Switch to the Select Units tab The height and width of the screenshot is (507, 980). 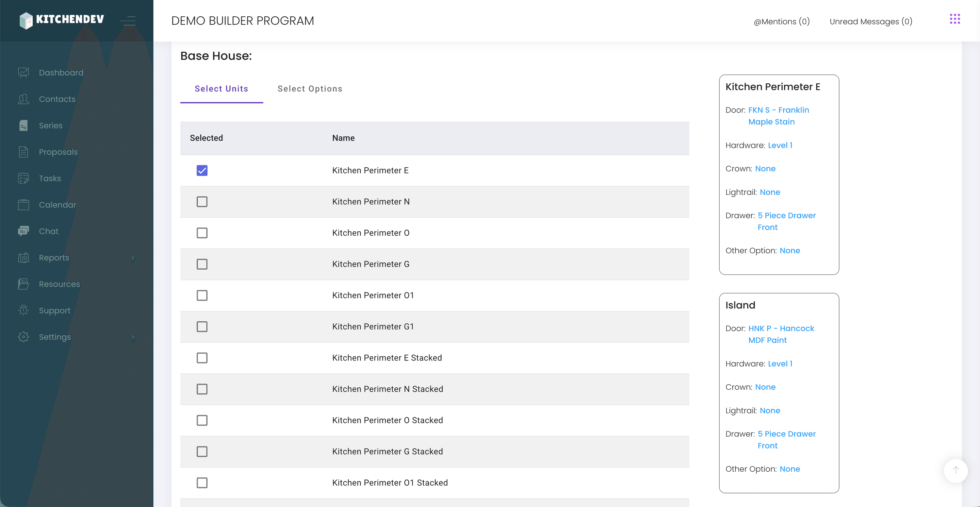point(222,89)
